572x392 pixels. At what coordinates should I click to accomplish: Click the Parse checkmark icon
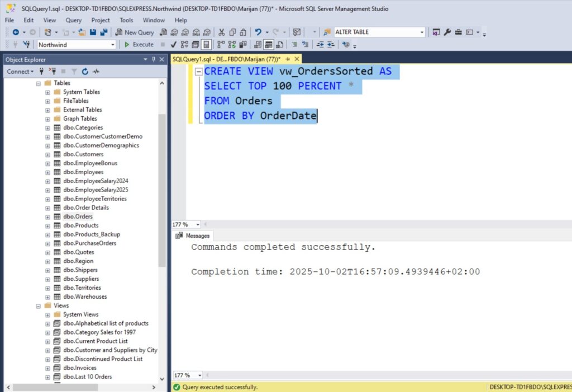[x=174, y=45]
